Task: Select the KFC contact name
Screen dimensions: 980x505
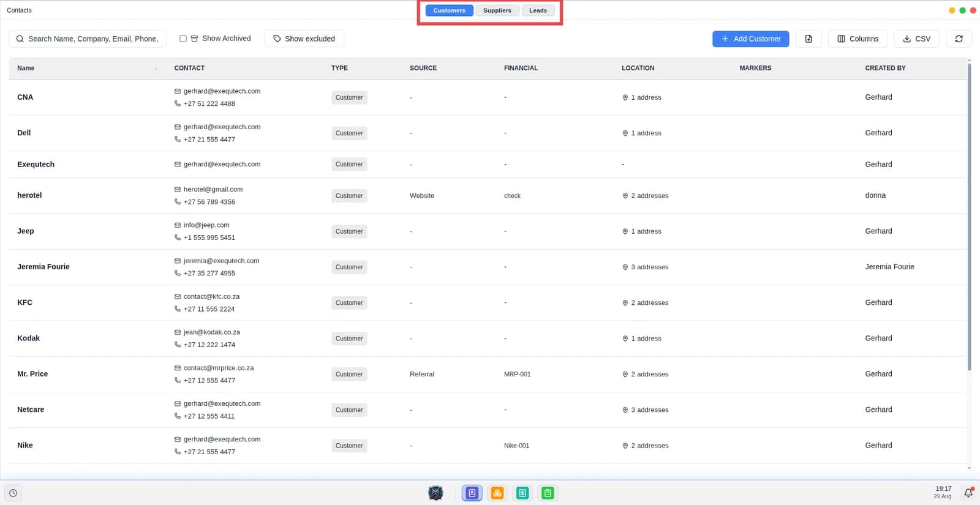Action: 24,302
